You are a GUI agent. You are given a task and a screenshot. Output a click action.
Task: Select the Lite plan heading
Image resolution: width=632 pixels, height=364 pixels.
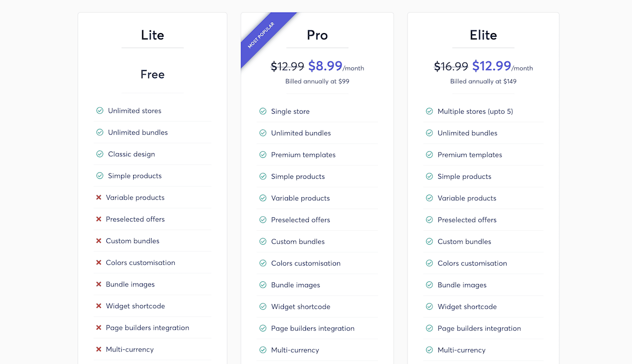153,35
